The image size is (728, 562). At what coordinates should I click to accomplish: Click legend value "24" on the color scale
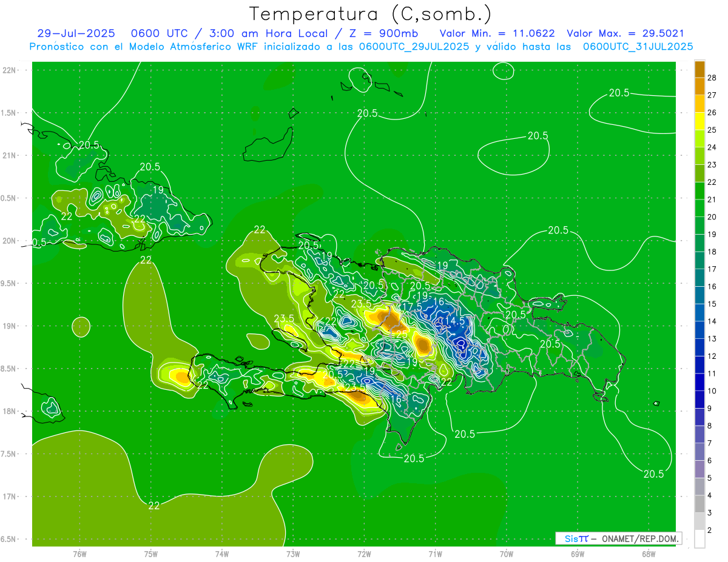click(712, 147)
